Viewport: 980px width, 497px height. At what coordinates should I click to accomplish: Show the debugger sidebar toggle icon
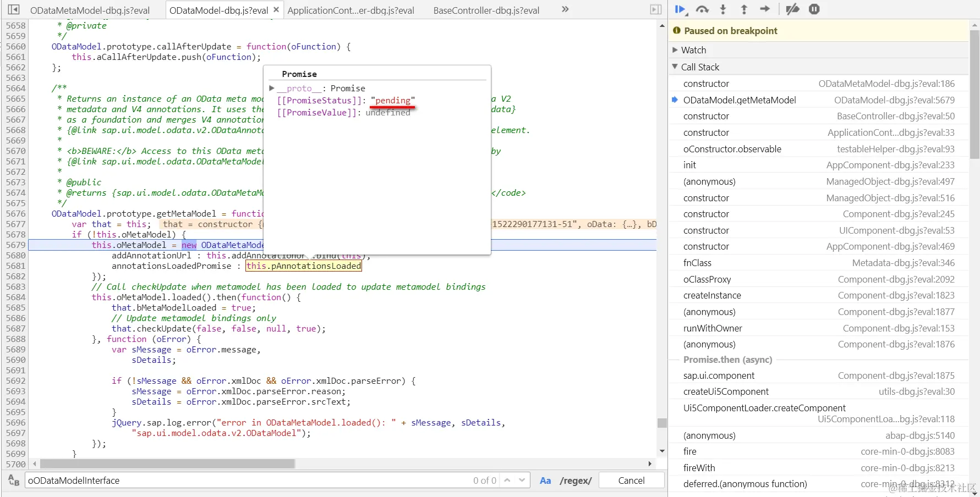(x=656, y=9)
